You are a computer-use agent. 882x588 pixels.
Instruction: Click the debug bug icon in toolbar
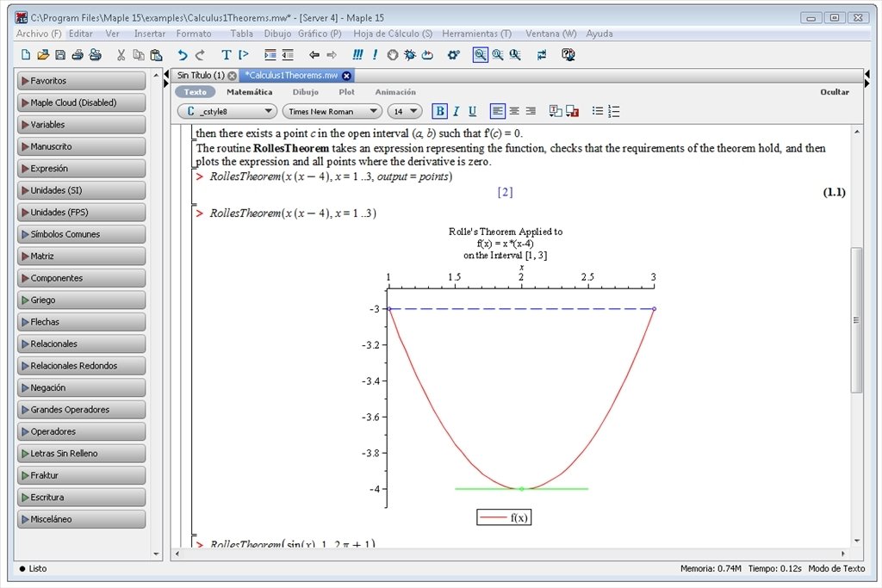pyautogui.click(x=410, y=54)
